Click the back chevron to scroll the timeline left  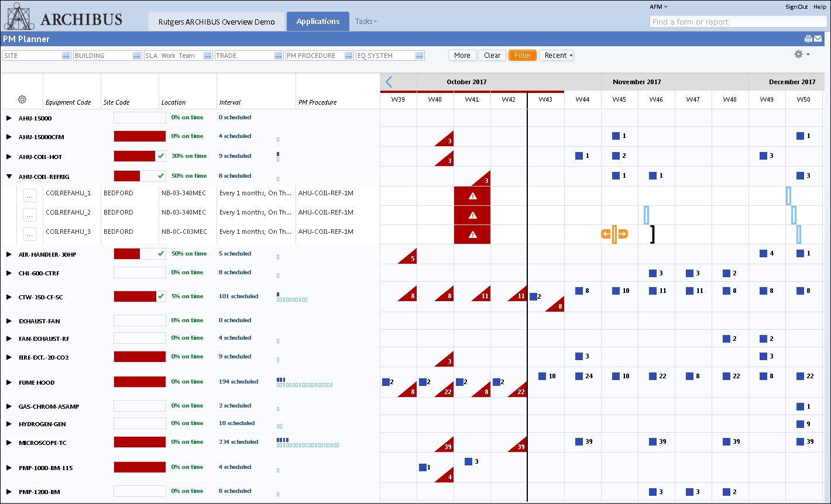click(x=389, y=82)
